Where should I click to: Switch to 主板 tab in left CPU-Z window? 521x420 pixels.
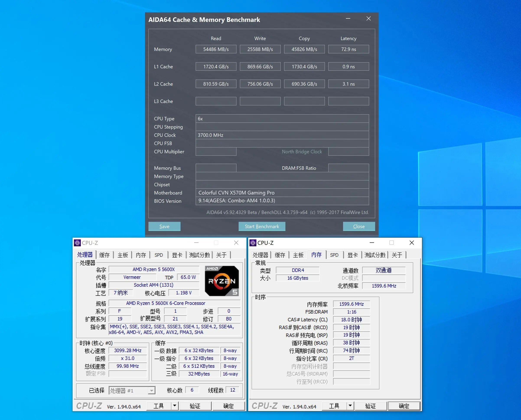click(123, 255)
